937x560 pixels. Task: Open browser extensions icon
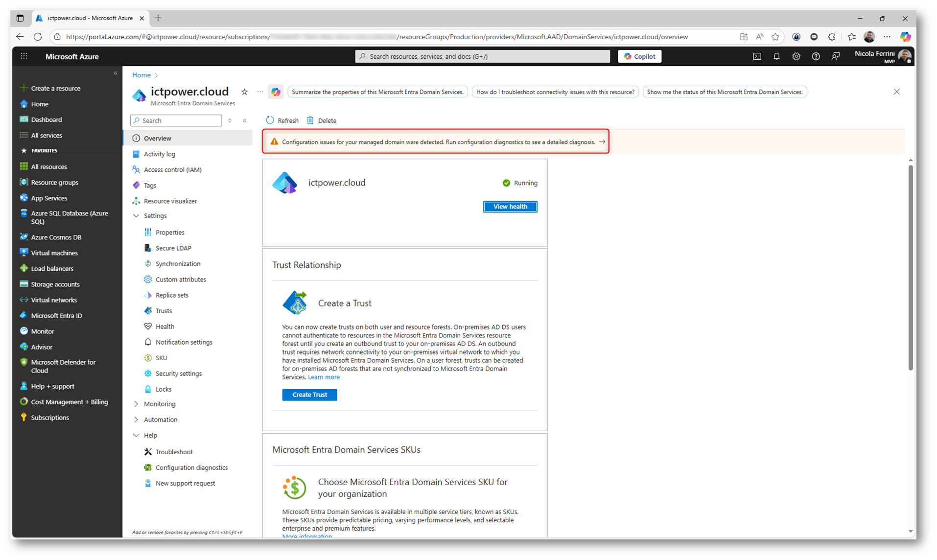point(832,37)
